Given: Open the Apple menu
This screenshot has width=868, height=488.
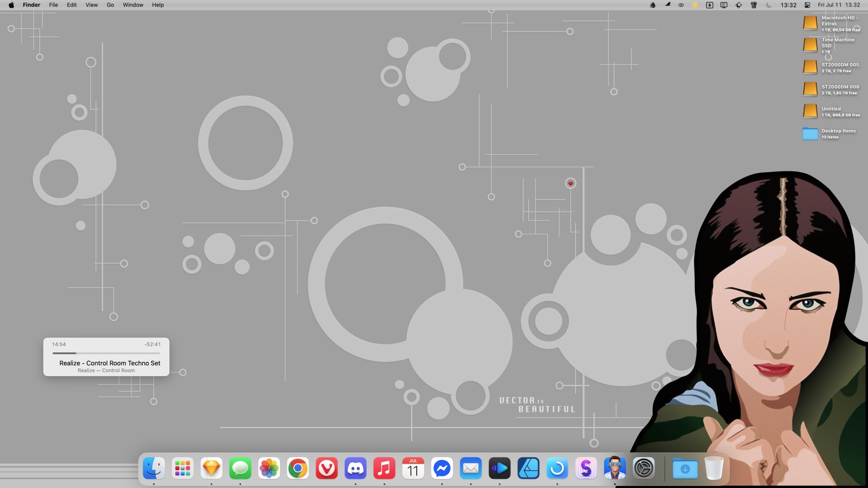Looking at the screenshot, I should [x=11, y=5].
